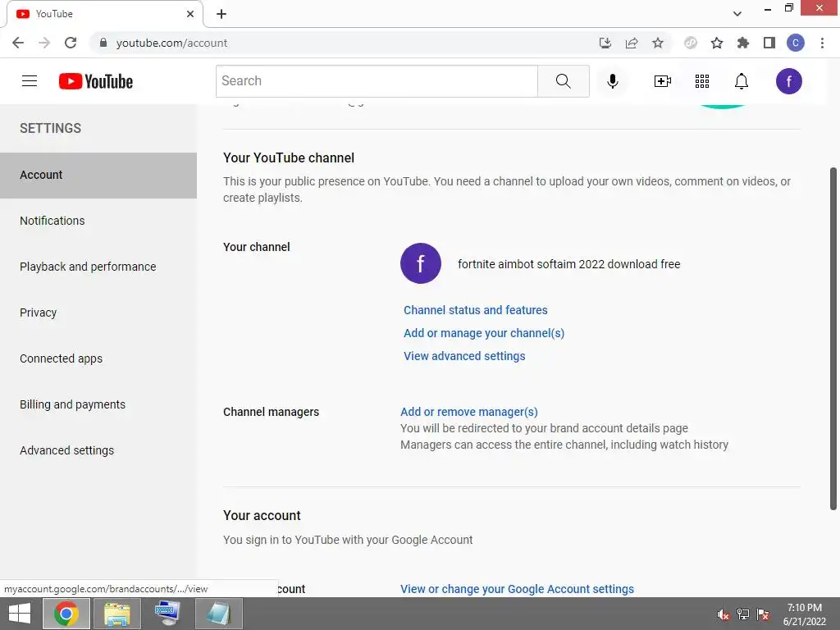
Task: Open the YouTube apps grid icon
Action: point(702,81)
